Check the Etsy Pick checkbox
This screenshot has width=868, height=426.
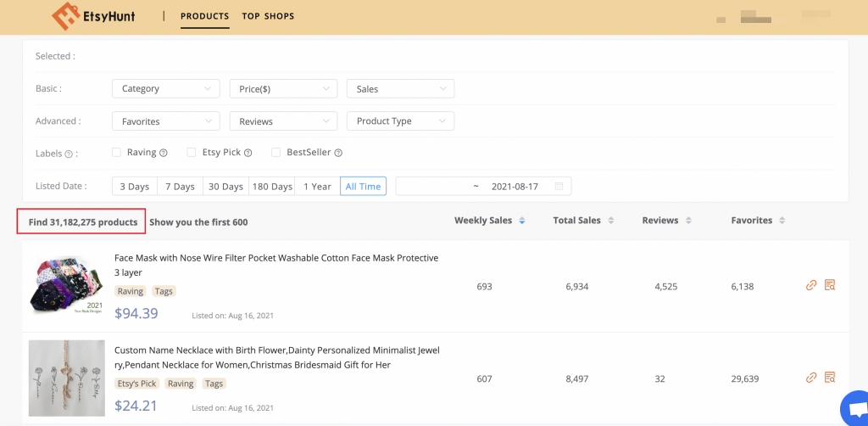192,153
